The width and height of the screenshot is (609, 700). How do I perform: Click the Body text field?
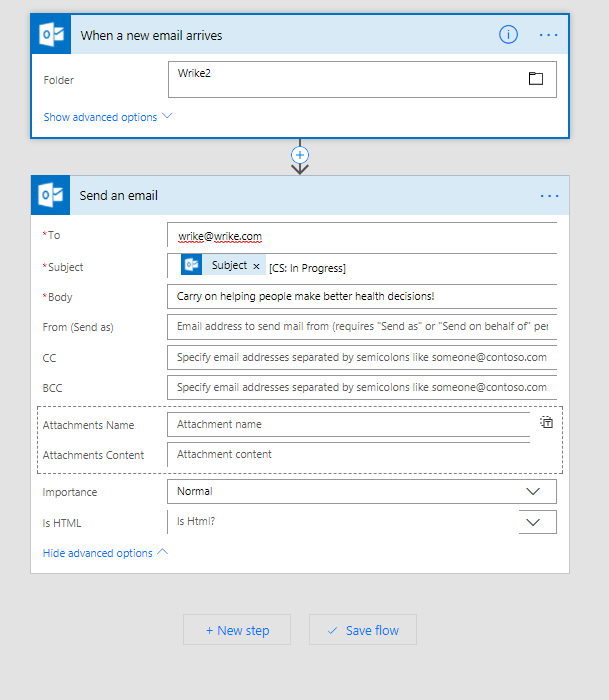tap(361, 296)
